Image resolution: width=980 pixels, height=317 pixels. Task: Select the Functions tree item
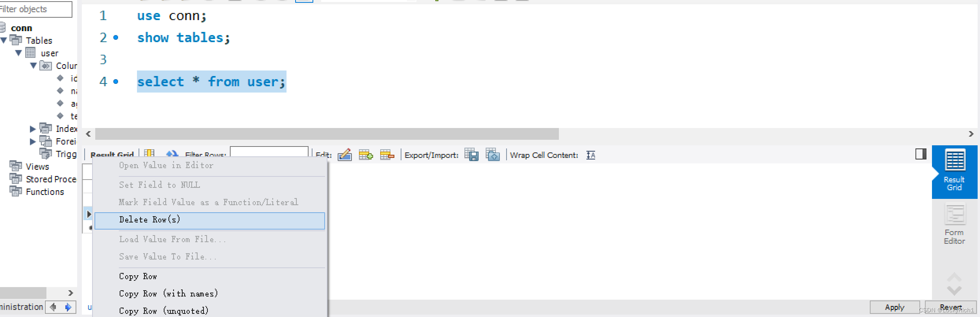tap(45, 192)
